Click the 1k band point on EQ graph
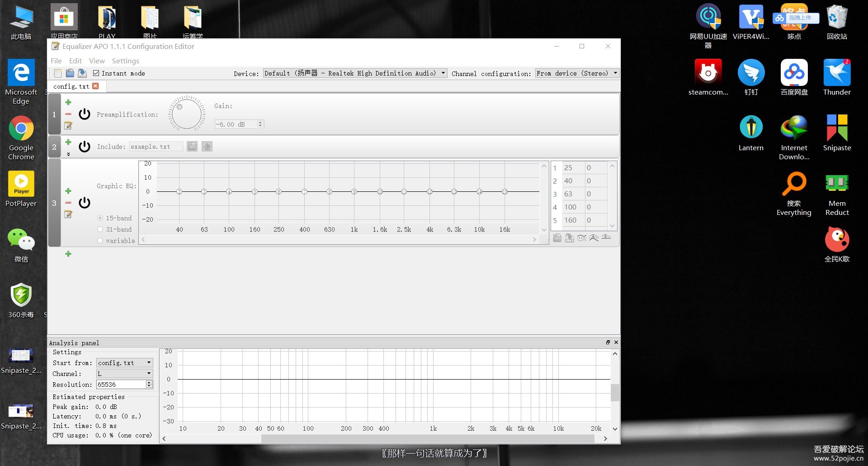 coord(354,192)
